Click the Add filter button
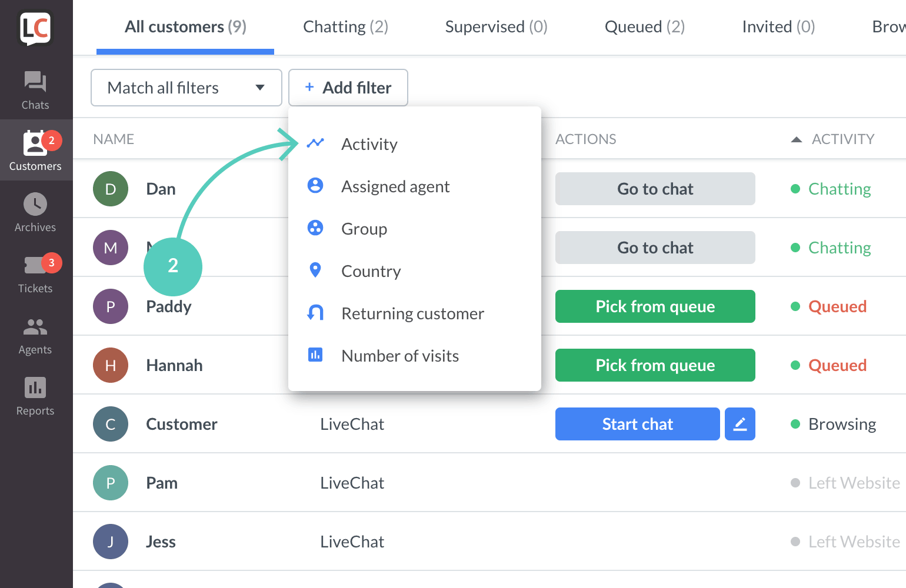The image size is (906, 588). click(348, 88)
